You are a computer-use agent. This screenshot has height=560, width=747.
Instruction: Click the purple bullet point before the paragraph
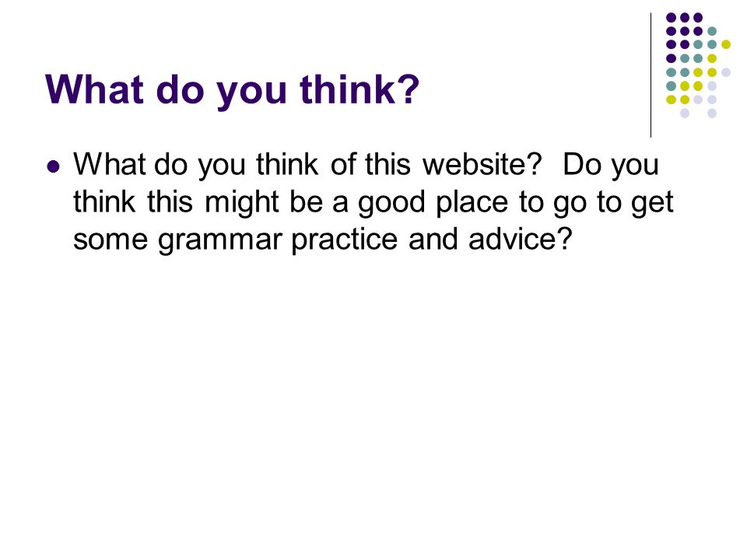point(54,166)
